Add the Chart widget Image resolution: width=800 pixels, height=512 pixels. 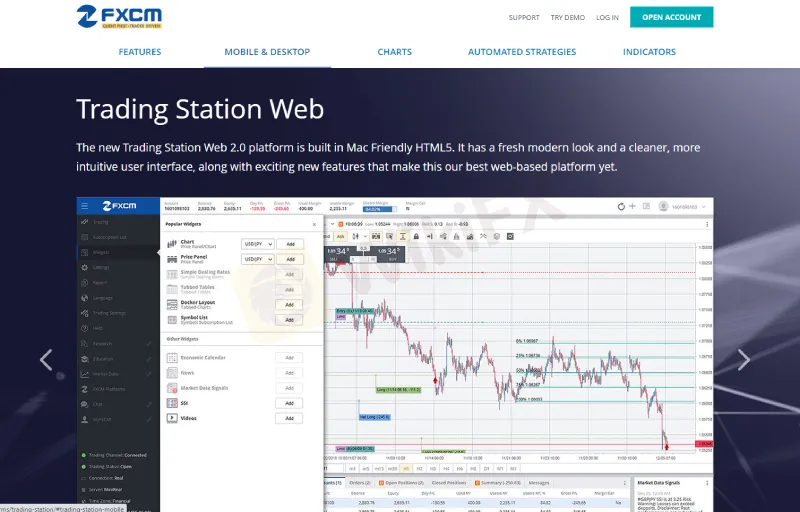(x=290, y=244)
